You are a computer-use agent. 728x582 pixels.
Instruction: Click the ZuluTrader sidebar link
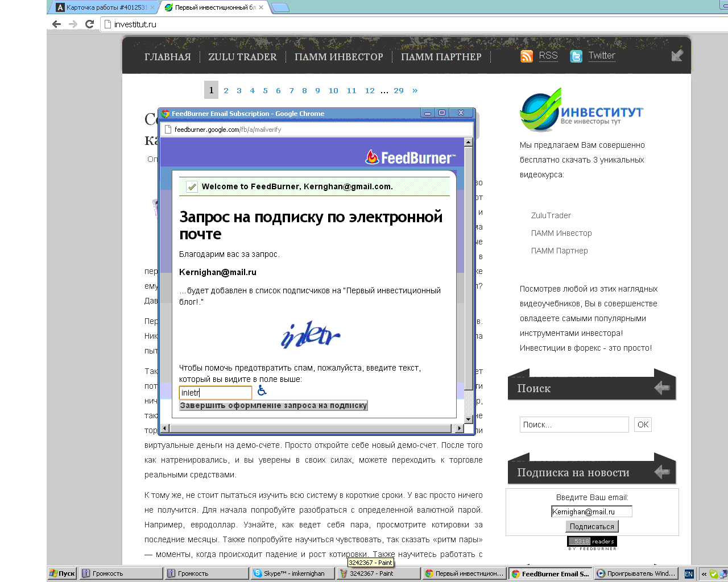point(551,215)
